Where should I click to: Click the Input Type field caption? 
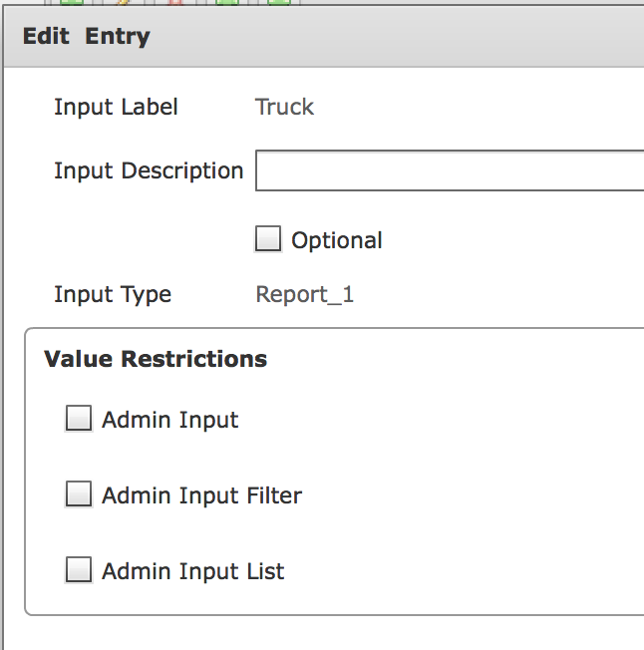(113, 295)
